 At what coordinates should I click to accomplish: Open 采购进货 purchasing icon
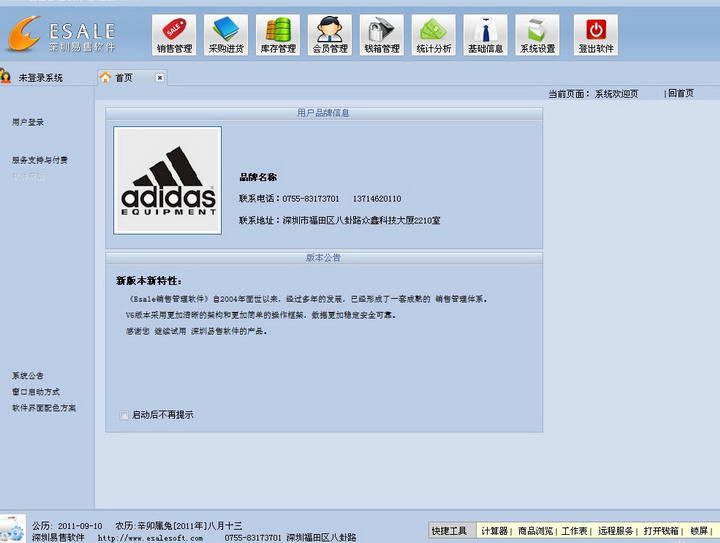click(226, 35)
